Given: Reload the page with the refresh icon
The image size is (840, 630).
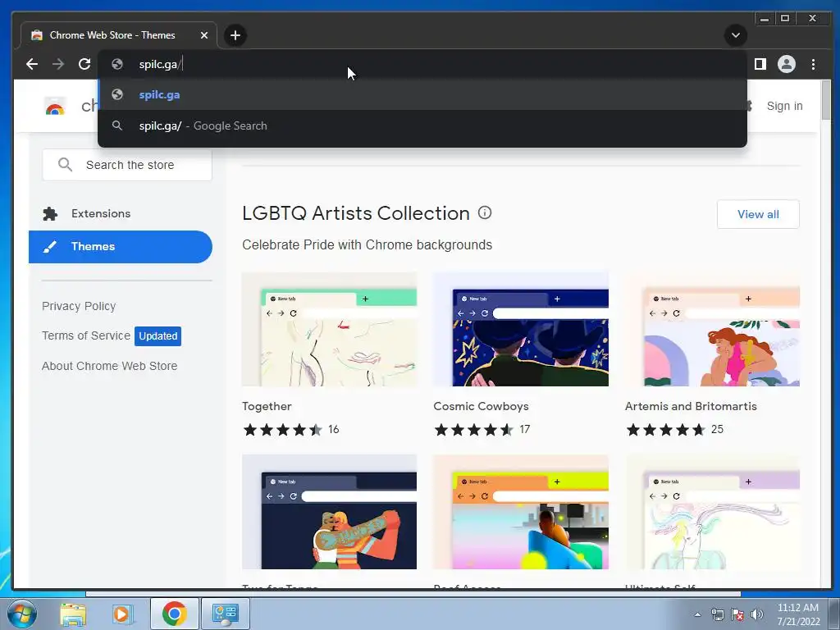Looking at the screenshot, I should [84, 64].
